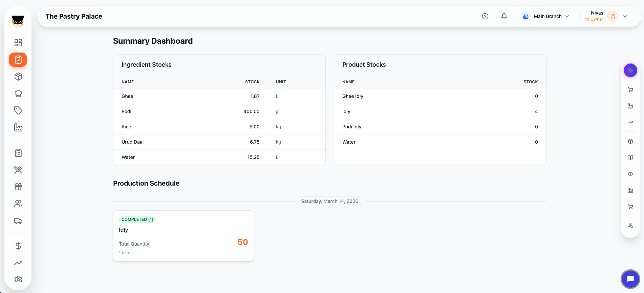Screen dimensions: 644x293
Task: Click the gift box icon in sidebar
Action: coord(18,187)
